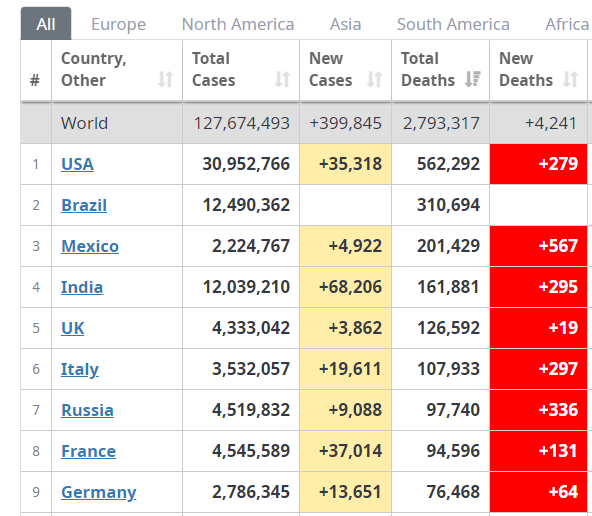This screenshot has height=516, width=592.
Task: Open the Germany country link
Action: click(99, 493)
